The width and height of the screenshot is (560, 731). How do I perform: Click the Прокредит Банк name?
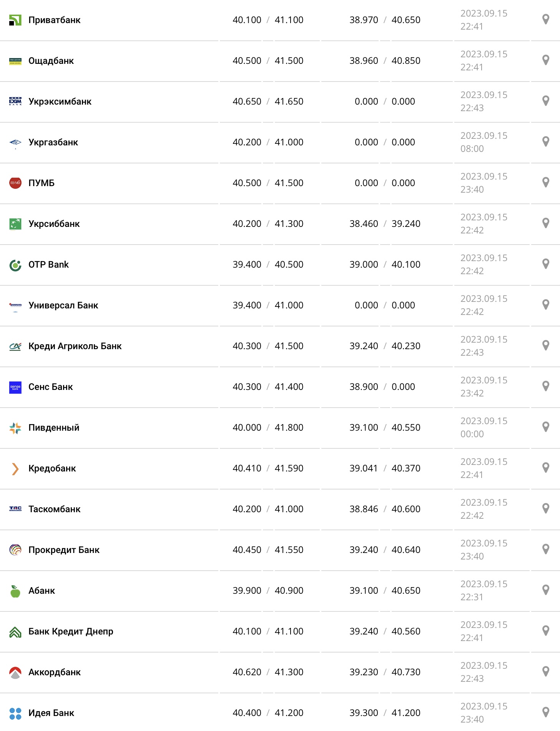click(x=64, y=550)
